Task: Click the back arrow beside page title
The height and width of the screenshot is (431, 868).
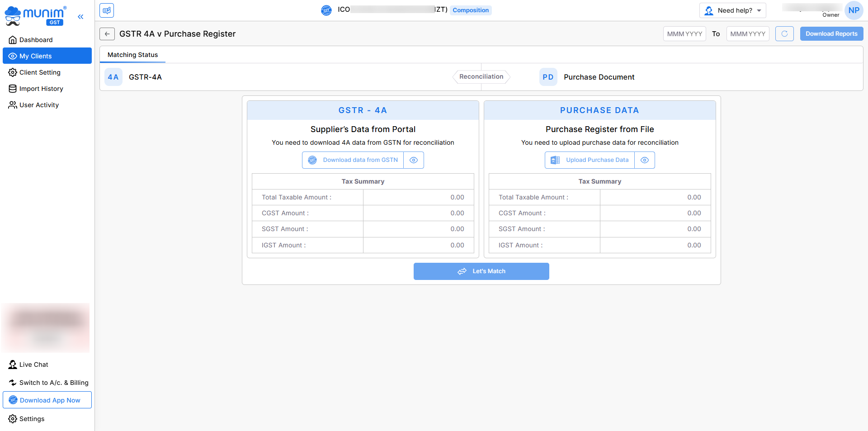Action: pos(107,34)
